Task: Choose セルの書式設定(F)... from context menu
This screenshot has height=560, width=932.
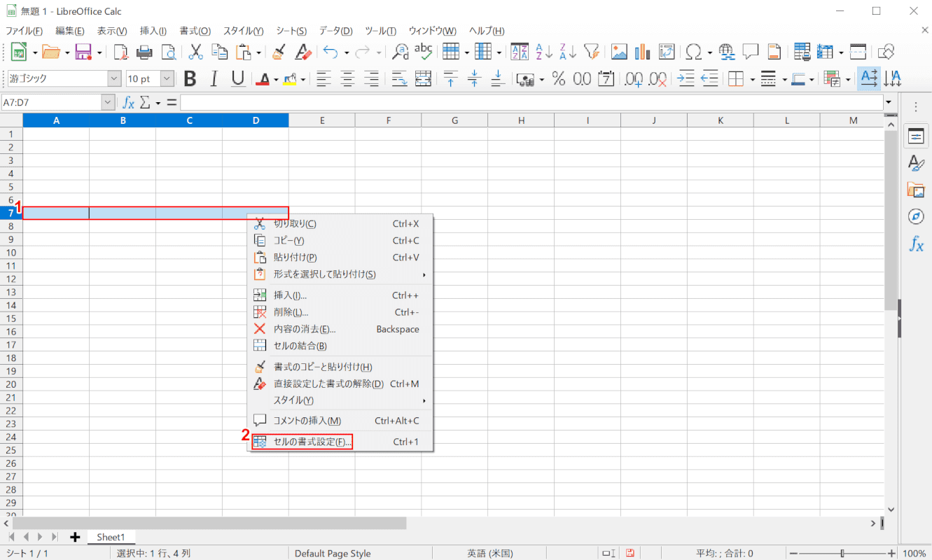Action: [x=340, y=442]
